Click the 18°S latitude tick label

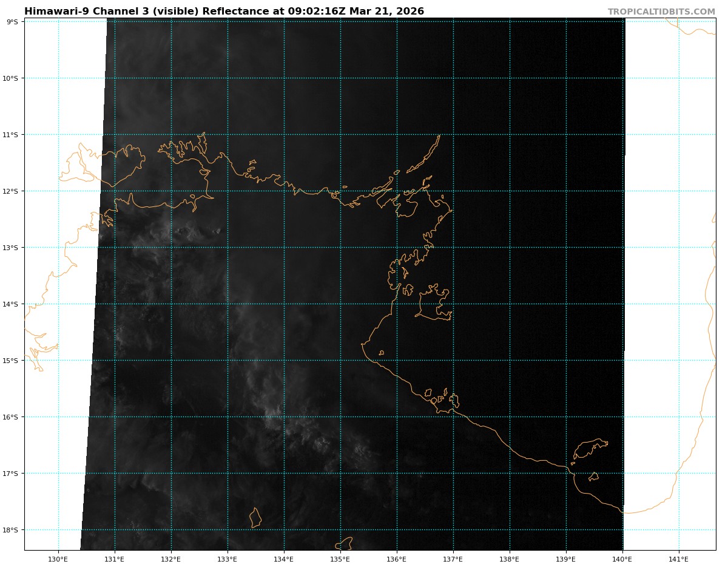click(11, 530)
